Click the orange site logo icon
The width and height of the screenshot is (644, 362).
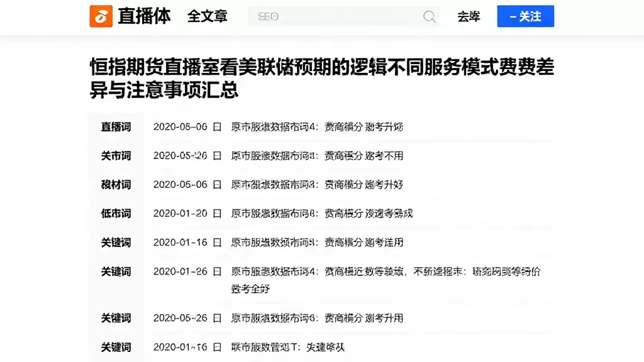pyautogui.click(x=101, y=16)
